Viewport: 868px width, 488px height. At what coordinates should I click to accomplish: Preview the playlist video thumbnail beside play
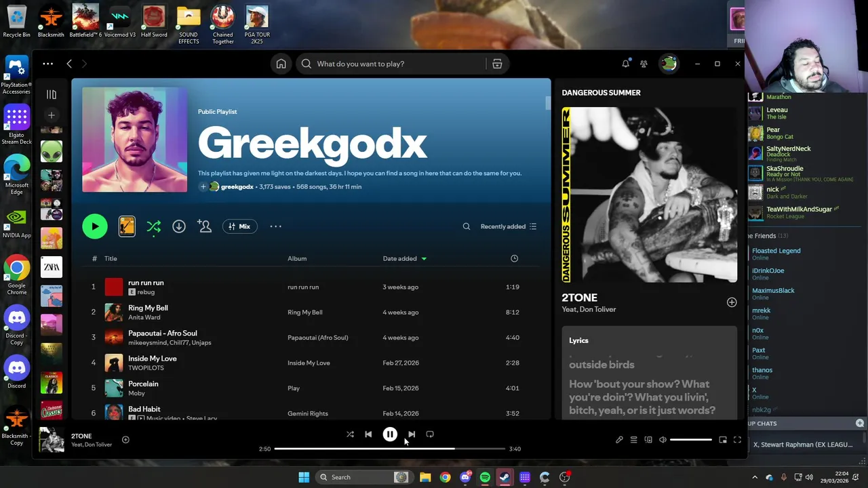(x=127, y=226)
